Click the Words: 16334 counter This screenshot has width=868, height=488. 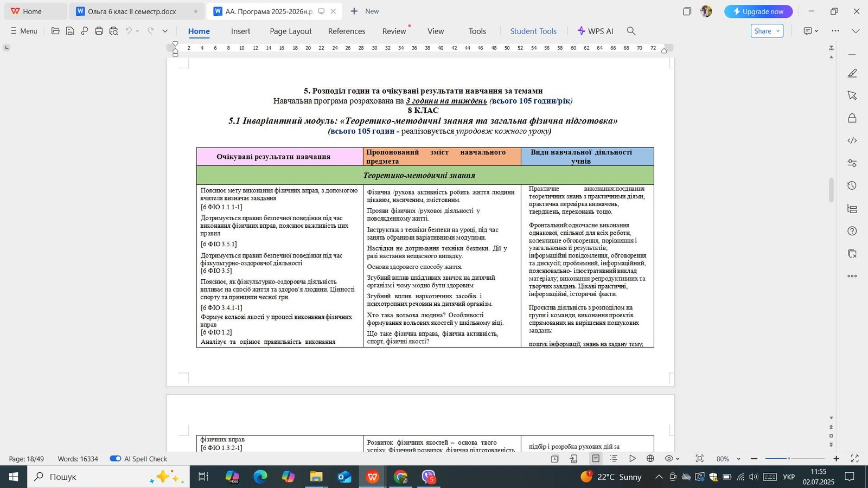(78, 459)
